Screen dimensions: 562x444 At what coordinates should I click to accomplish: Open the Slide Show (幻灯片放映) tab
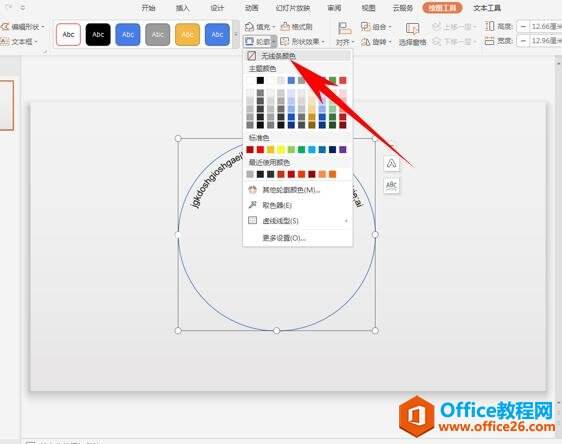(x=293, y=8)
